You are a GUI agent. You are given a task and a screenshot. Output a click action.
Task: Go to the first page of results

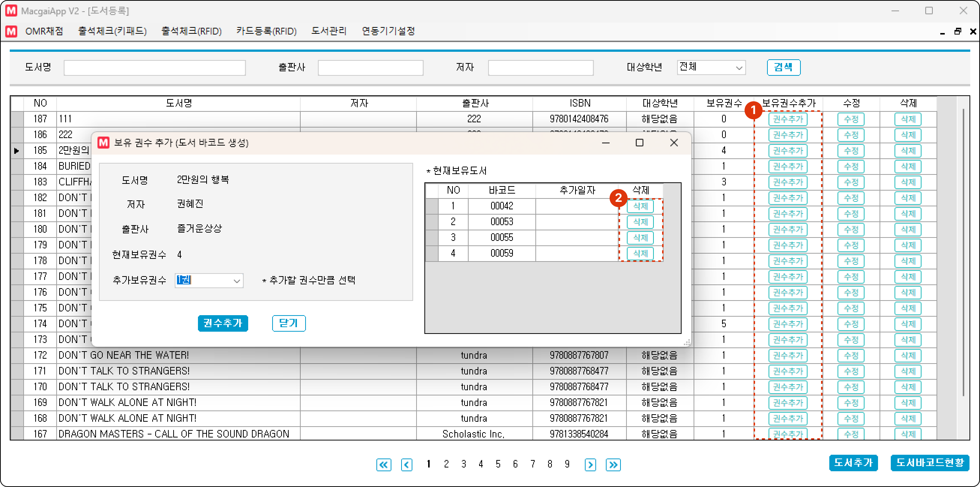pyautogui.click(x=384, y=464)
